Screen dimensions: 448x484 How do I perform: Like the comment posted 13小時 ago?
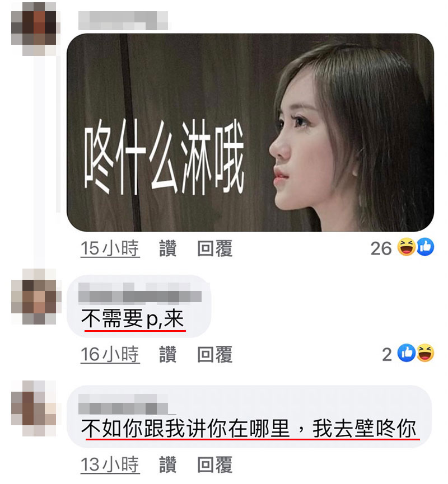(168, 464)
